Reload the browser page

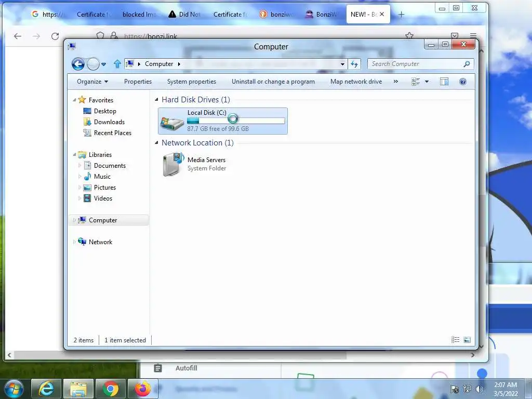(x=55, y=36)
